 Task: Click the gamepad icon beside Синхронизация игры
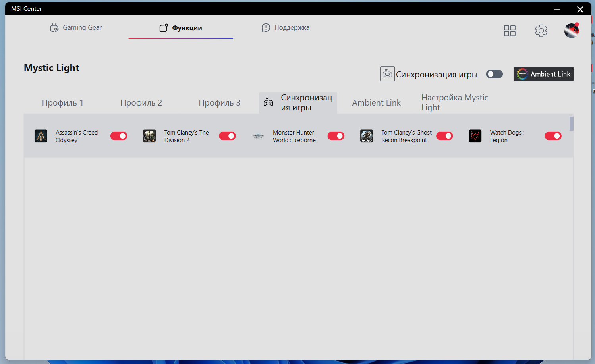387,74
